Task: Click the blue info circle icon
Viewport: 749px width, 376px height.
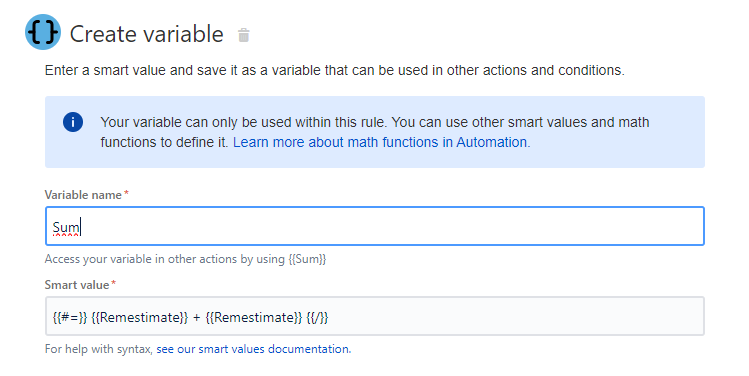Action: pyautogui.click(x=73, y=122)
